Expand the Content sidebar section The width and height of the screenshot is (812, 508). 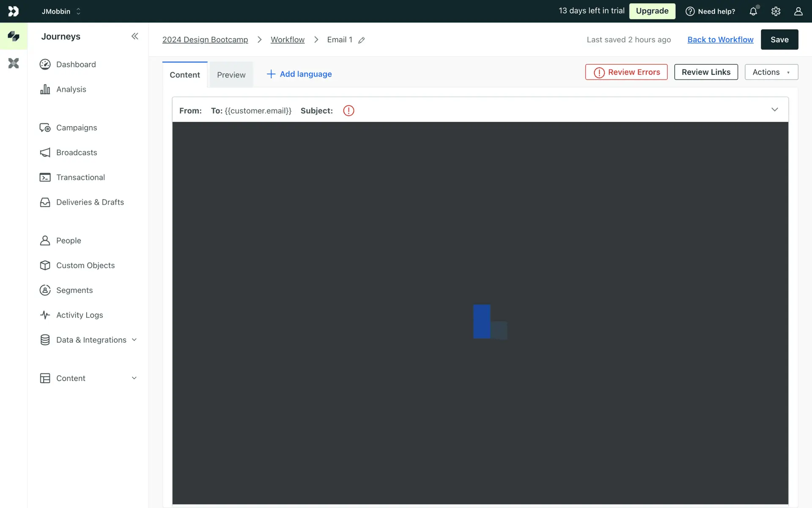[x=89, y=378]
